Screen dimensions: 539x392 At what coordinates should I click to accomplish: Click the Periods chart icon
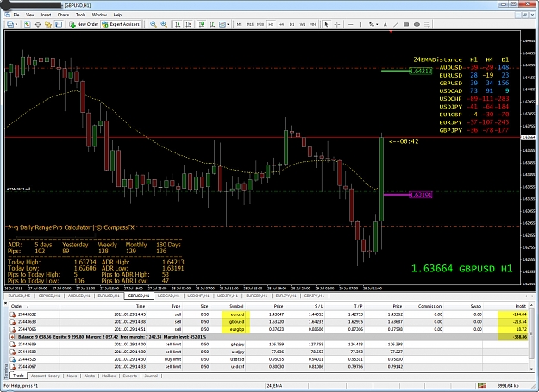[x=212, y=24]
